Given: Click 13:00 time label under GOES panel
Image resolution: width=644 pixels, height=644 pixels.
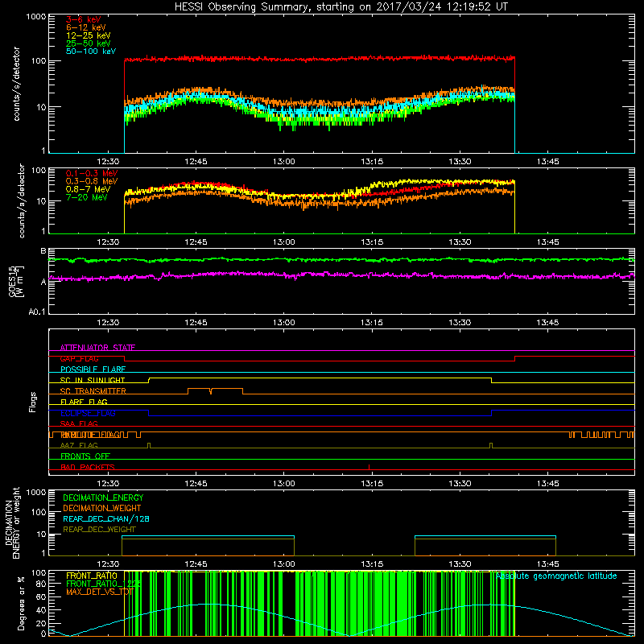Looking at the screenshot, I should pyautogui.click(x=284, y=323).
